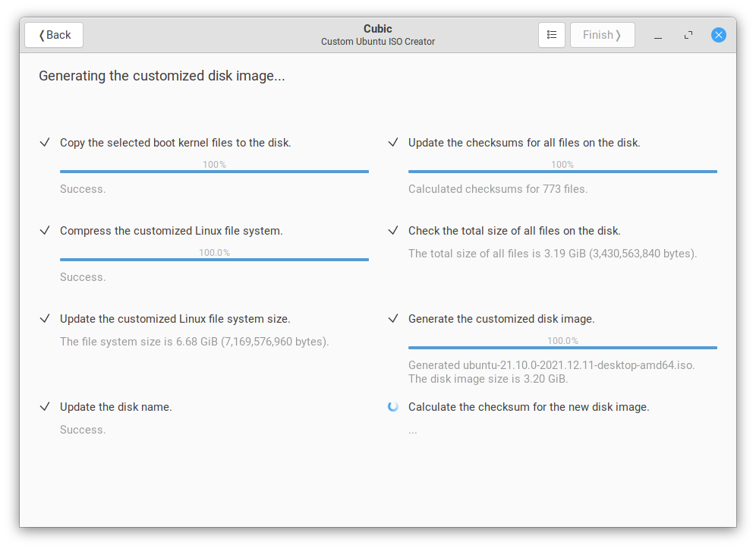The width and height of the screenshot is (756, 549).
Task: Click checkmark beside Compress the customized Linux
Action: (45, 231)
